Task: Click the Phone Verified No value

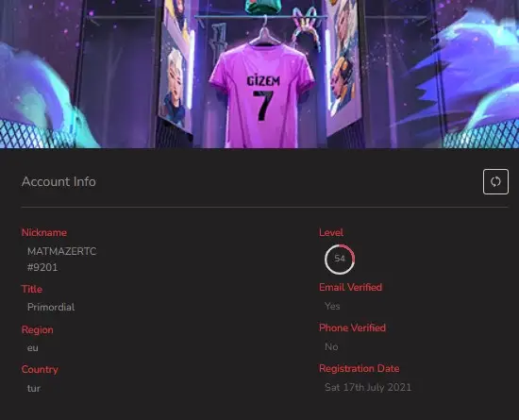Action: pos(331,347)
